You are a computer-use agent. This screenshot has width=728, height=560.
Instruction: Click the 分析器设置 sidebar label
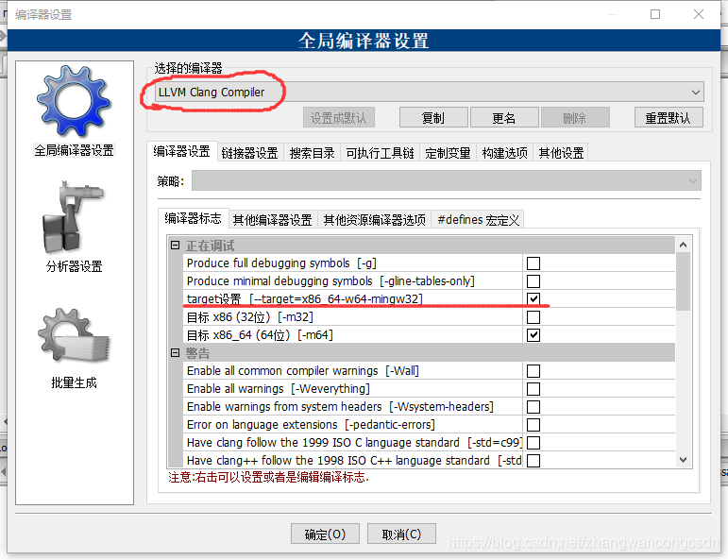click(74, 266)
